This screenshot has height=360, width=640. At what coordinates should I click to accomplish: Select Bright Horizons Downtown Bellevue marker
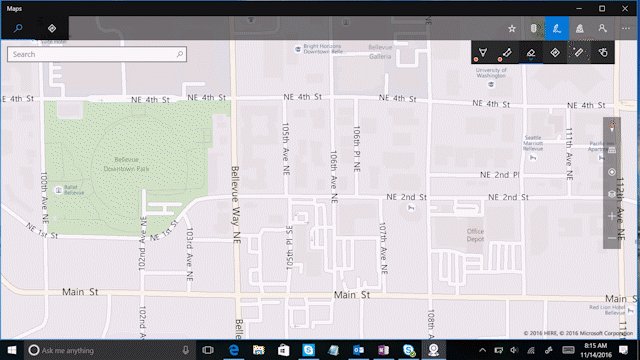point(298,49)
